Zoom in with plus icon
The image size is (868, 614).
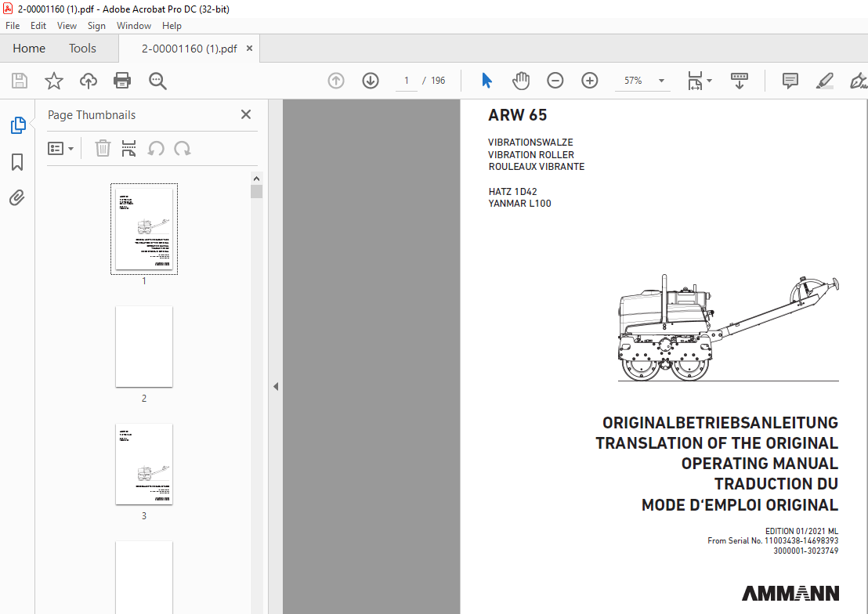[590, 81]
